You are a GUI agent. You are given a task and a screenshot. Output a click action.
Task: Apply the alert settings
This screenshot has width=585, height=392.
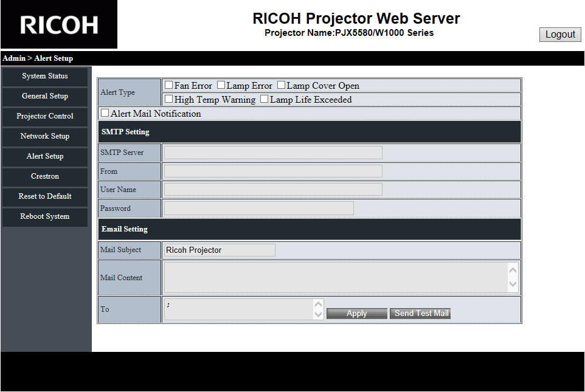(x=357, y=314)
